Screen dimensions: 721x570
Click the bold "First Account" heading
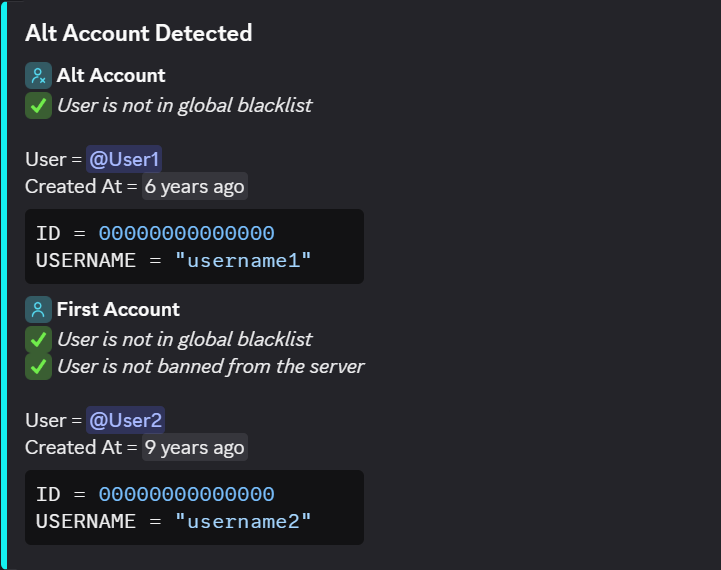pos(118,310)
